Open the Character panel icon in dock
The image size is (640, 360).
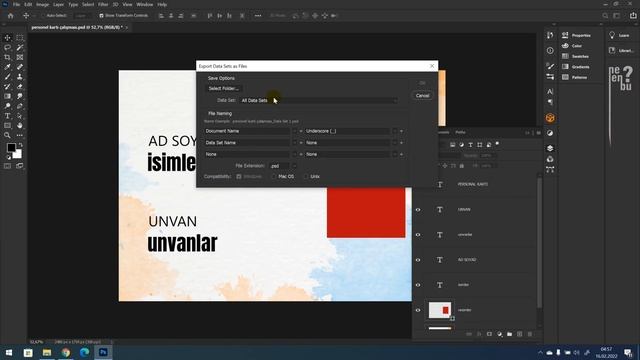[550, 91]
